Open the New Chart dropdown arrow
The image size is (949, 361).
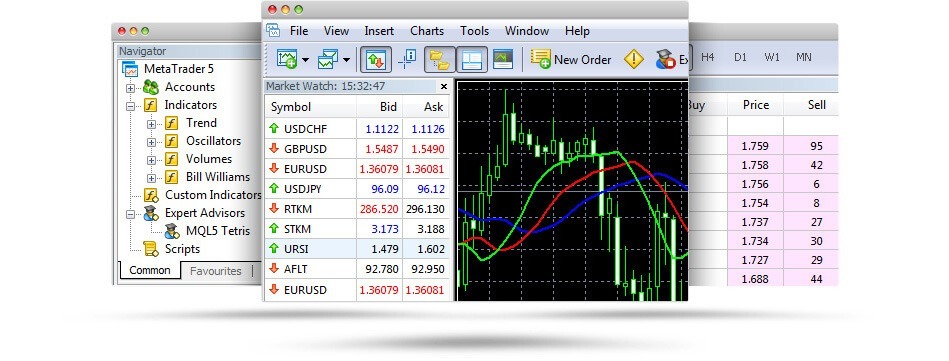point(305,59)
